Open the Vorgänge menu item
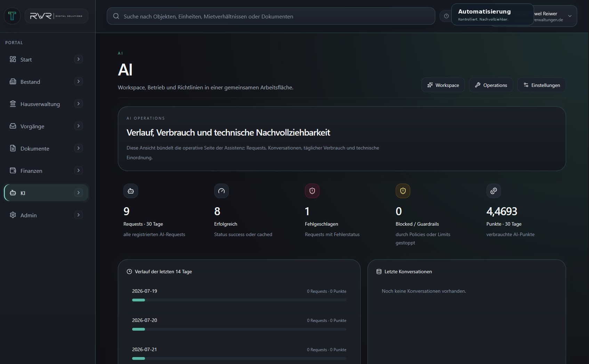The width and height of the screenshot is (589, 364). click(46, 126)
